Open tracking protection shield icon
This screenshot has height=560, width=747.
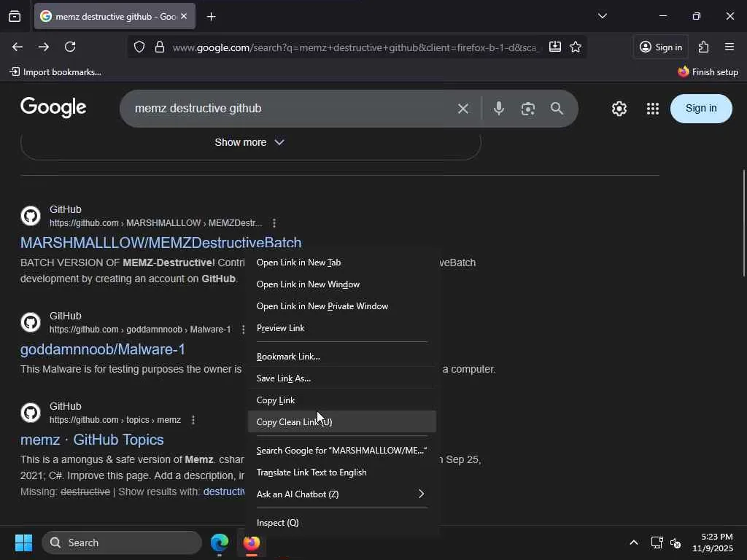(139, 47)
